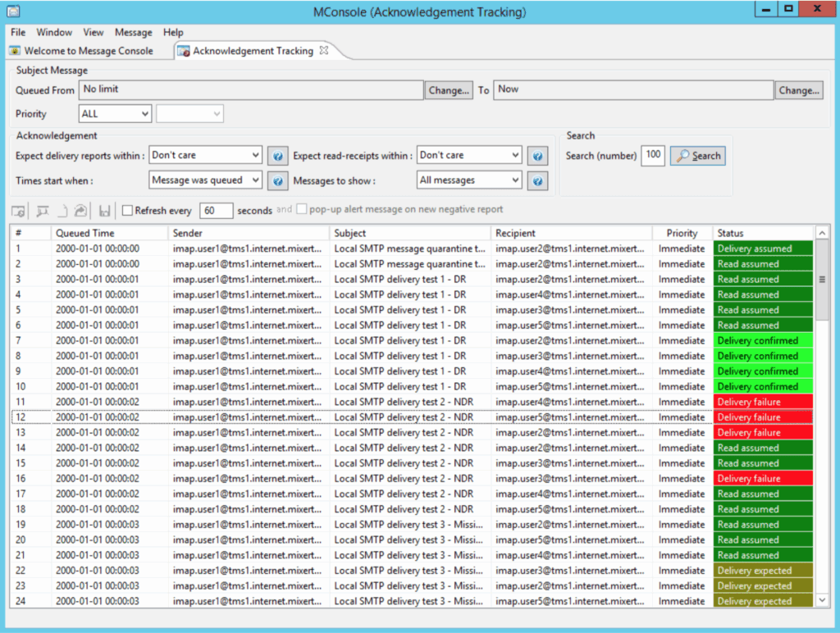
Task: Click the Search button
Action: click(698, 156)
